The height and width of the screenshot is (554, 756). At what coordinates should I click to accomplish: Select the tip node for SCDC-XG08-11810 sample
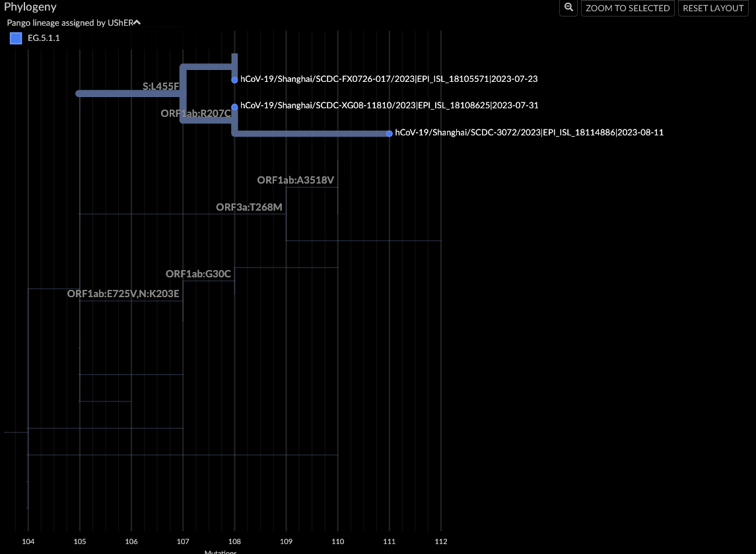(x=233, y=105)
